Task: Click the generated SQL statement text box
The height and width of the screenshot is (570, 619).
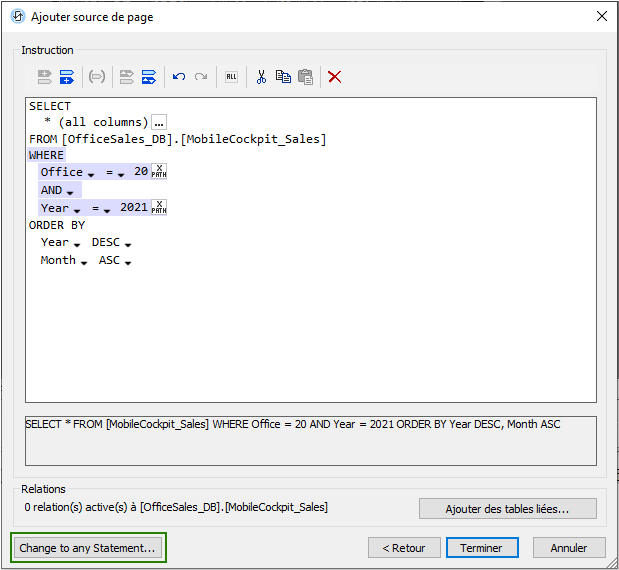Action: (310, 440)
